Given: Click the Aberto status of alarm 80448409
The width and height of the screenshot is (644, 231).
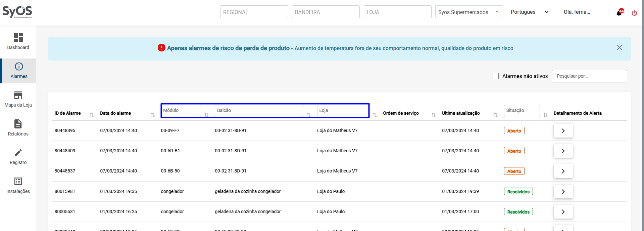Looking at the screenshot, I should [x=514, y=151].
